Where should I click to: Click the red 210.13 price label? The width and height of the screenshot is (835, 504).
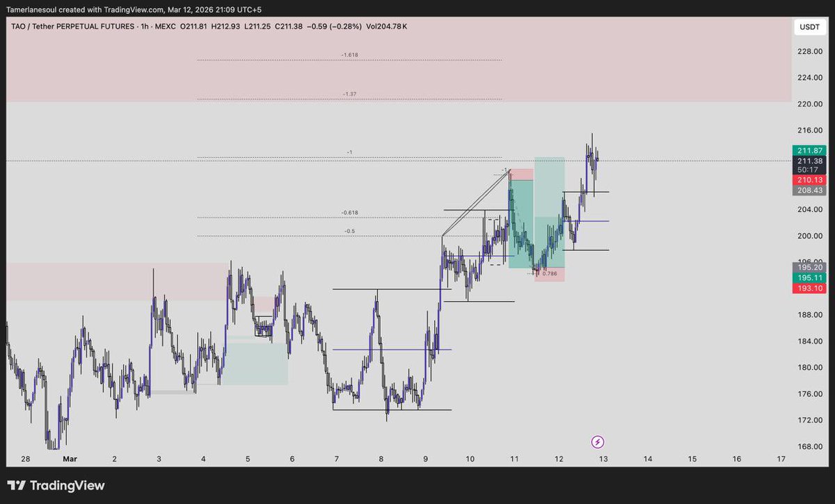coord(809,180)
